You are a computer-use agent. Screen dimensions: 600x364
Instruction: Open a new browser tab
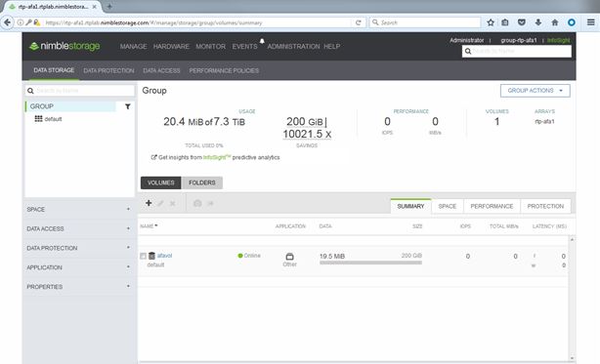[109, 7]
